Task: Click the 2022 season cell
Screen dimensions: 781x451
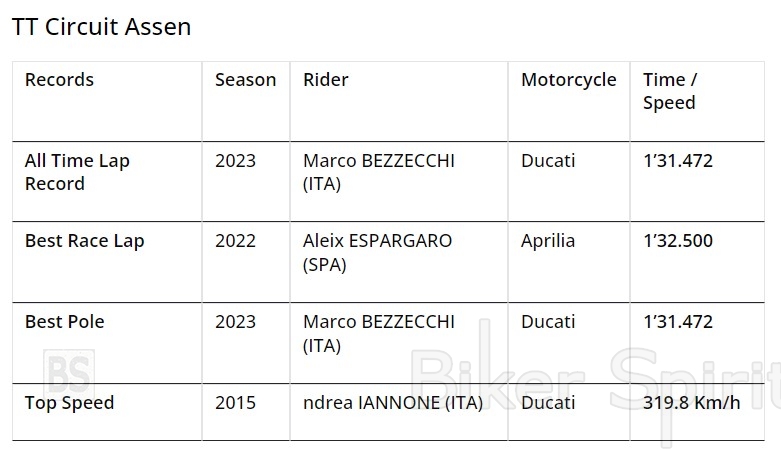Action: pos(235,241)
